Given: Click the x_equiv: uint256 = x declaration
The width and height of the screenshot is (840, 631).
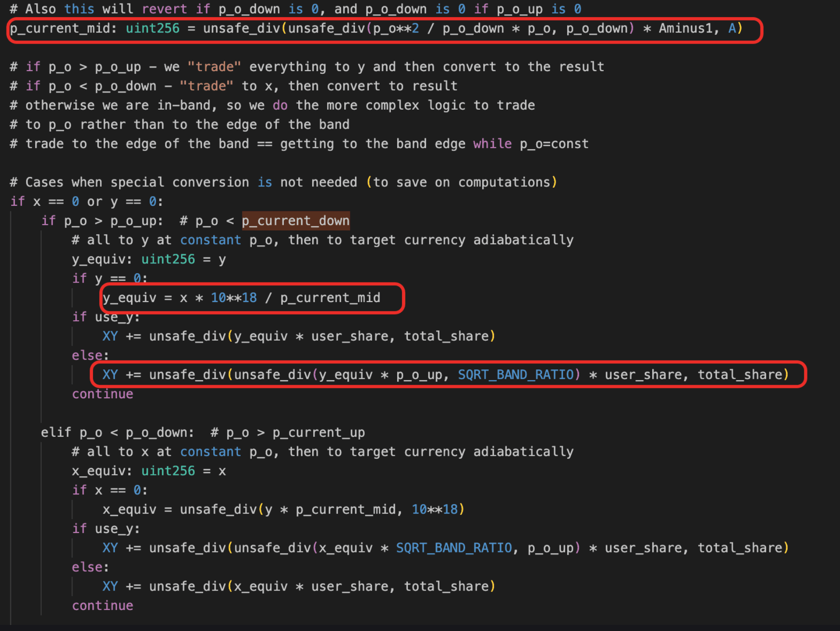Looking at the screenshot, I should pyautogui.click(x=149, y=471).
